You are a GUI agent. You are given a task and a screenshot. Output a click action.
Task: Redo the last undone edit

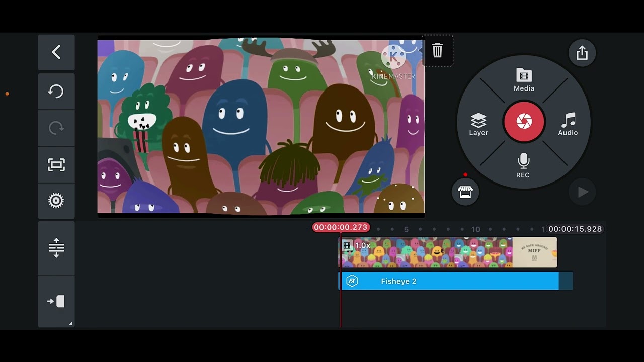56,128
